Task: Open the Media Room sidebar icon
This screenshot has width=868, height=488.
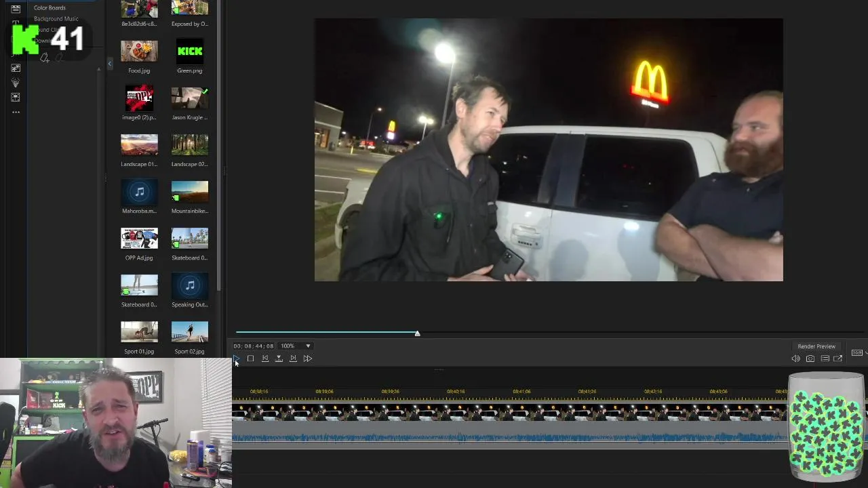Action: tap(16, 9)
